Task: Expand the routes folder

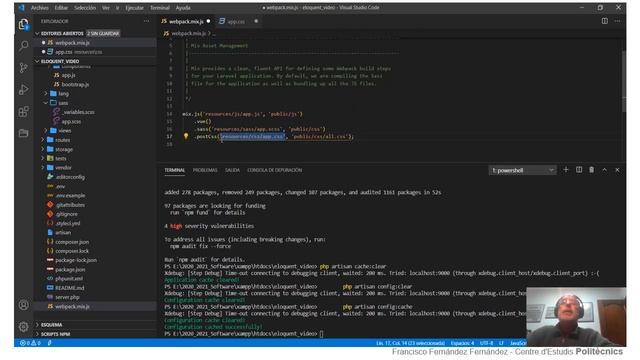Action: coord(43,140)
